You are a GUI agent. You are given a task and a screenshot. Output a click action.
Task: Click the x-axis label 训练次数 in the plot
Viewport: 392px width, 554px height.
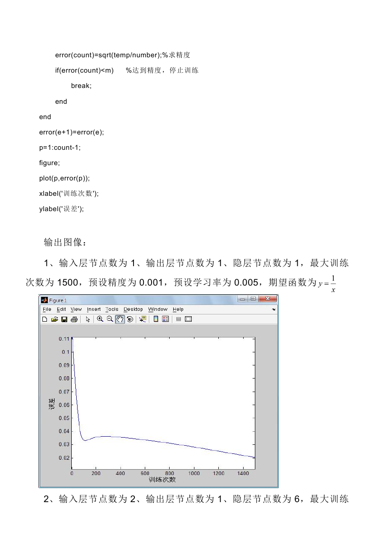pyautogui.click(x=162, y=480)
